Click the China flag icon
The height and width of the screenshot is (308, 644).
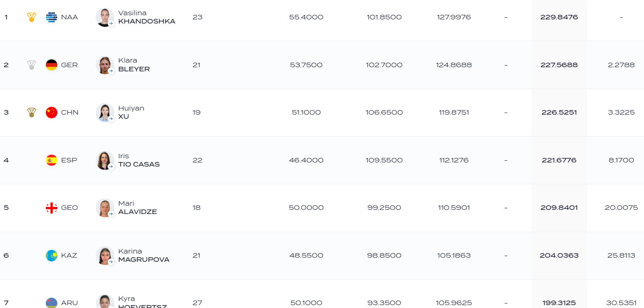[x=52, y=113]
